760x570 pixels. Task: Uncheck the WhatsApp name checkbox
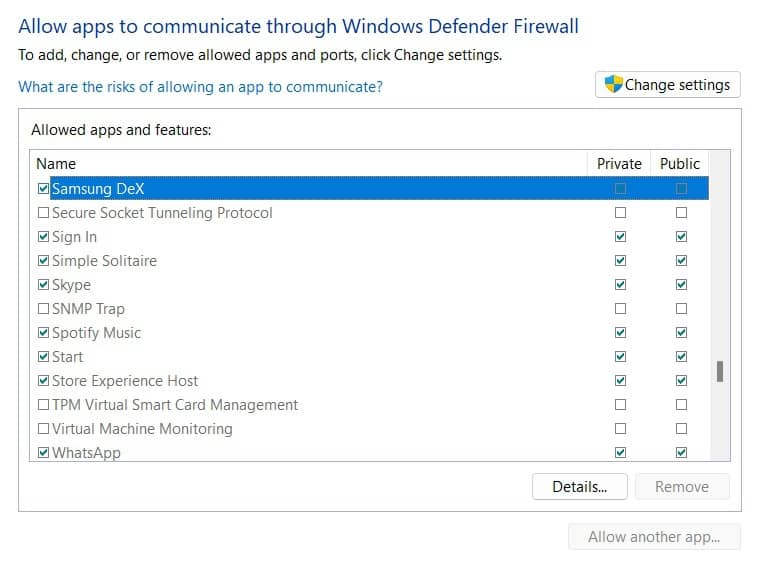pos(43,453)
